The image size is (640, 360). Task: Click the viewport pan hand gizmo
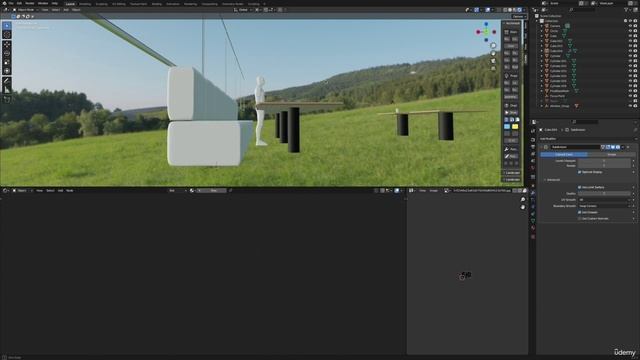tap(493, 53)
